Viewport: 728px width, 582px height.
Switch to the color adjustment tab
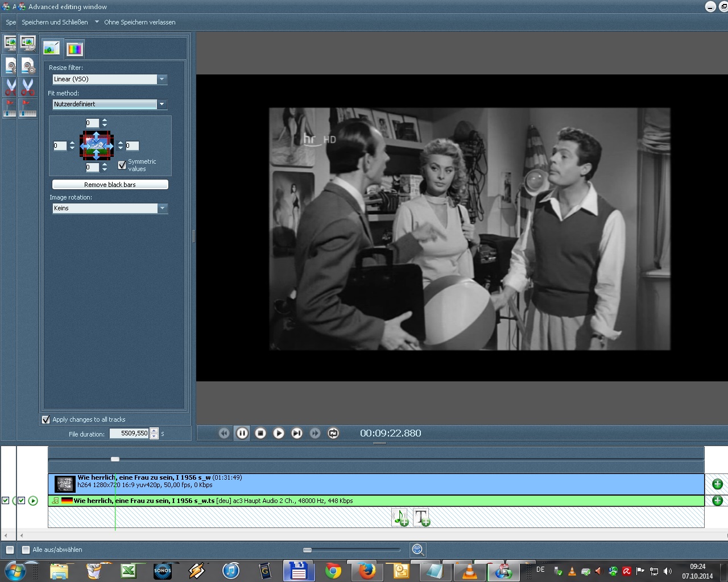(75, 49)
